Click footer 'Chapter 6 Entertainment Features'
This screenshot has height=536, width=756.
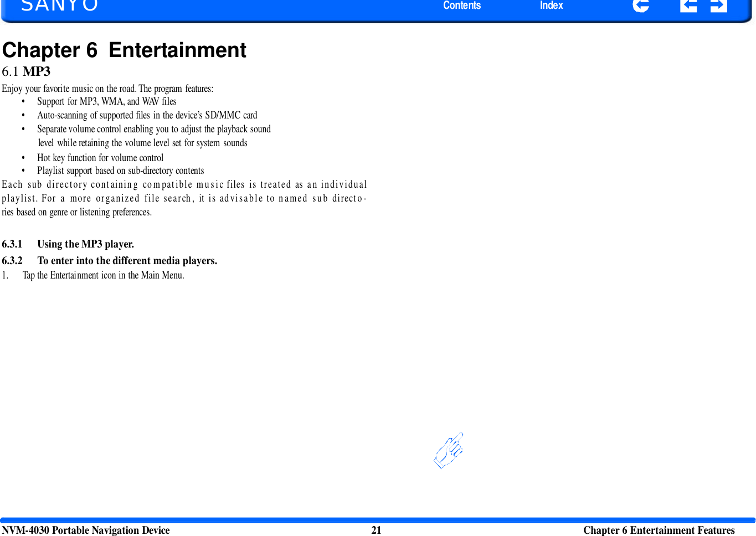(x=659, y=530)
